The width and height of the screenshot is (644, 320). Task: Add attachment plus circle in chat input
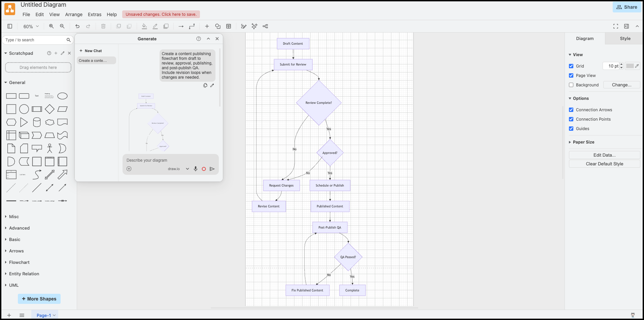(129, 169)
